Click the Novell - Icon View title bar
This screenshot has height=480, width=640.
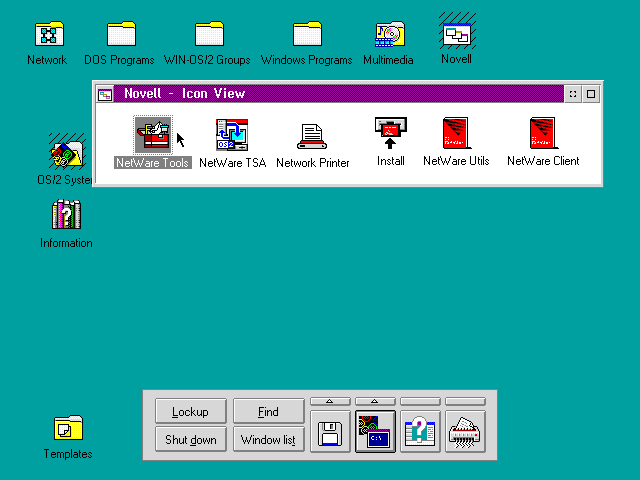tap(338, 94)
